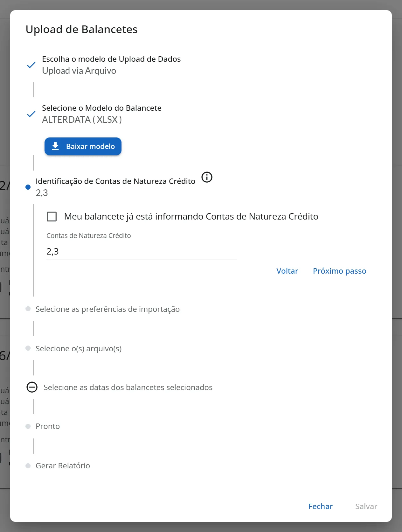402x532 pixels.
Task: Select step 'Selecione as preferências de importação'
Action: (x=107, y=309)
